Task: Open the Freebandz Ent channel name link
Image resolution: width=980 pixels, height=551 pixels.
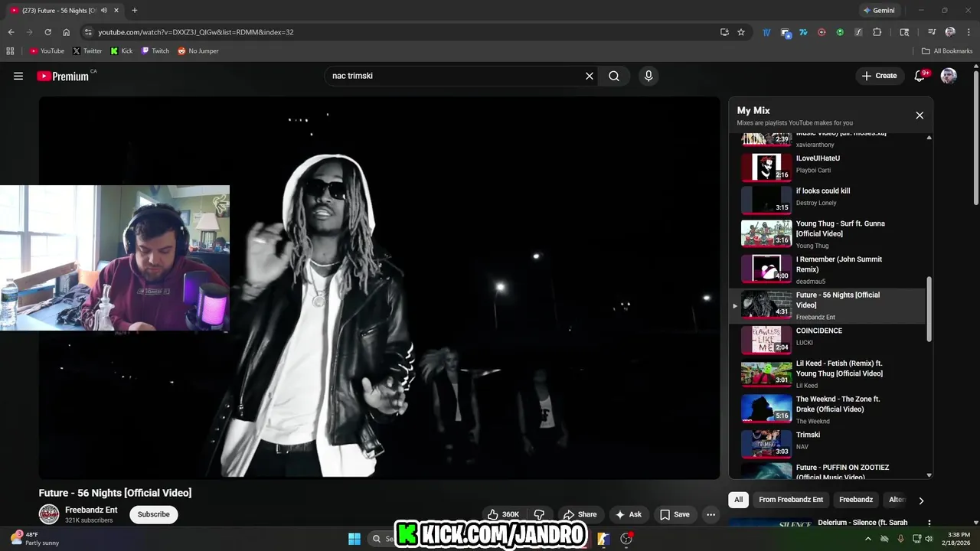Action: tap(91, 510)
